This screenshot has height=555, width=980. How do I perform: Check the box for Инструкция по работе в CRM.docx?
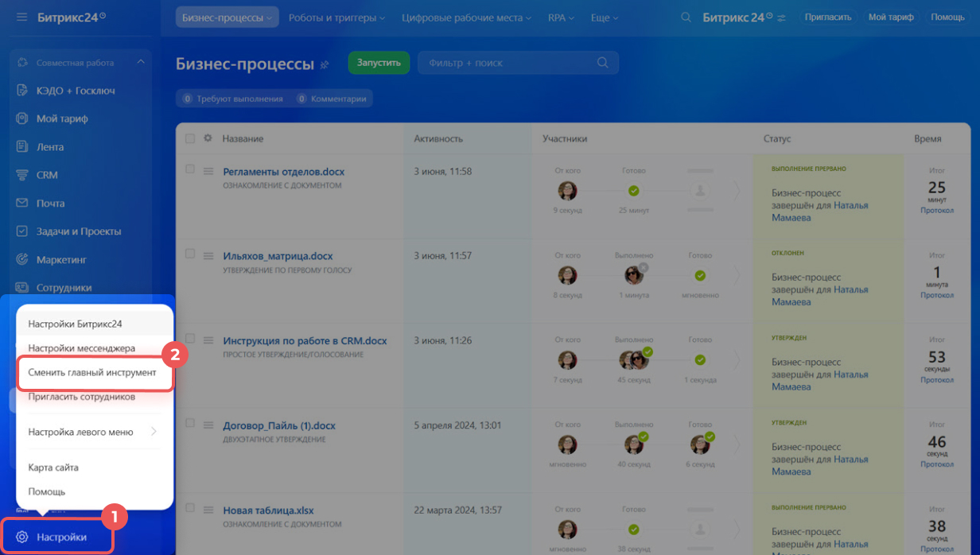coord(190,339)
